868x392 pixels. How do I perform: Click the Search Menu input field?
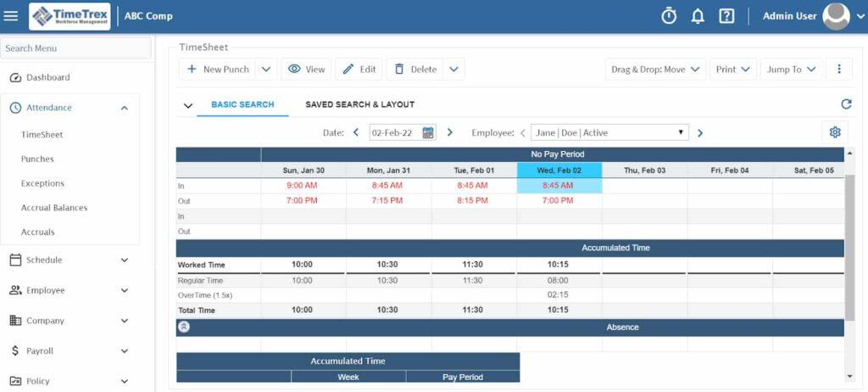pos(76,48)
